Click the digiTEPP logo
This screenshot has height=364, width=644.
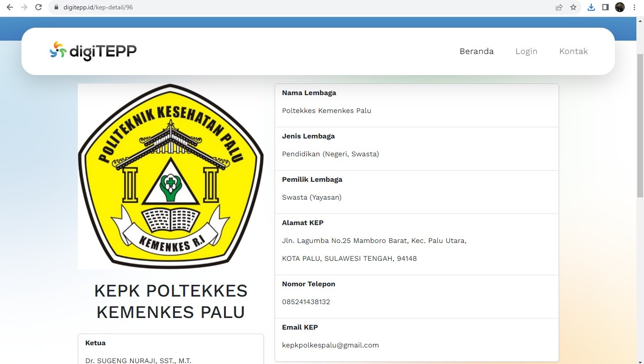93,51
